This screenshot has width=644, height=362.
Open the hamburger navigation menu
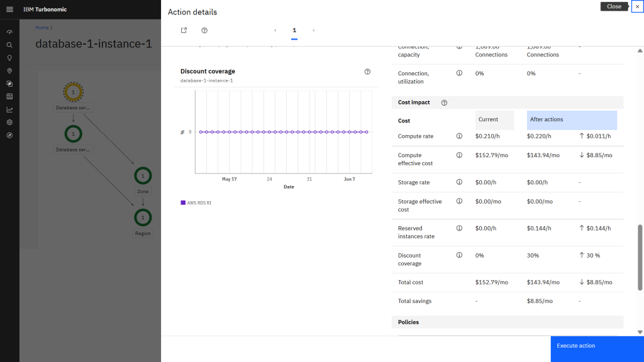click(x=9, y=9)
